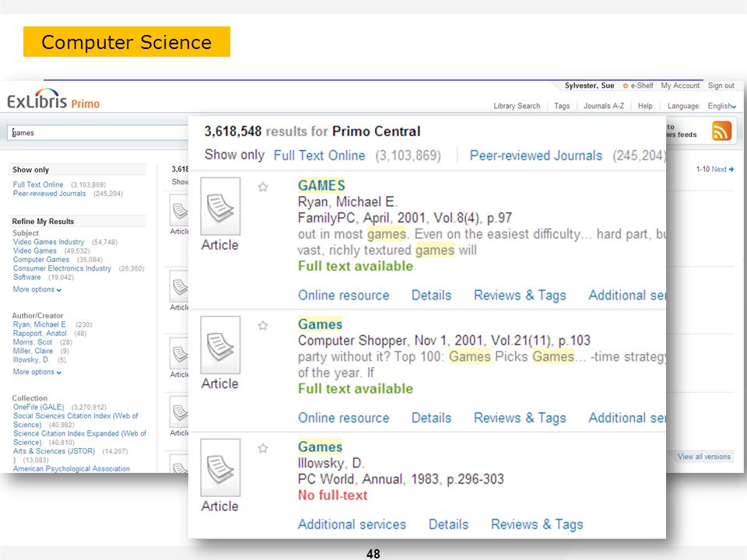The image size is (747, 560).
Task: Open Games title by Illowsky, D.
Action: [320, 447]
